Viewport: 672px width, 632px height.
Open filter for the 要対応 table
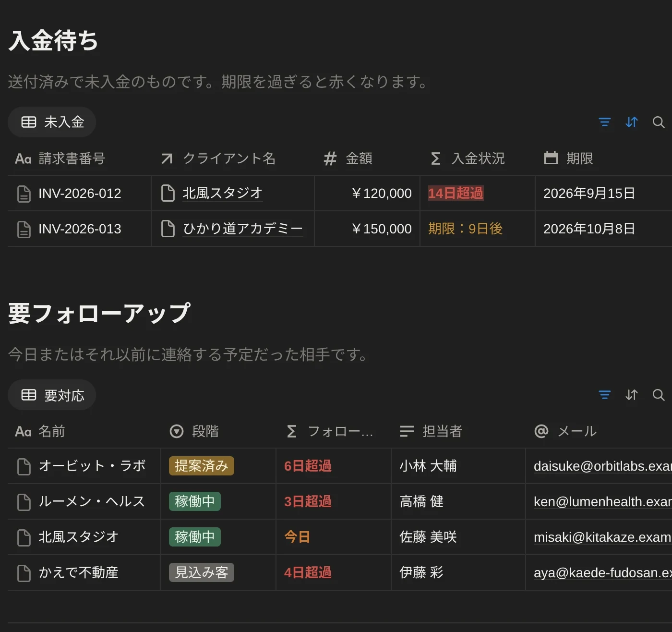coord(605,395)
